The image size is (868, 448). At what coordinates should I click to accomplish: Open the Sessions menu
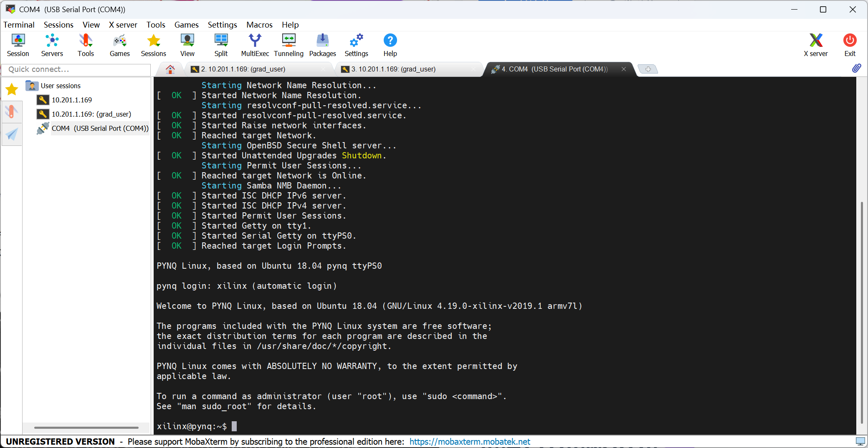pyautogui.click(x=58, y=25)
